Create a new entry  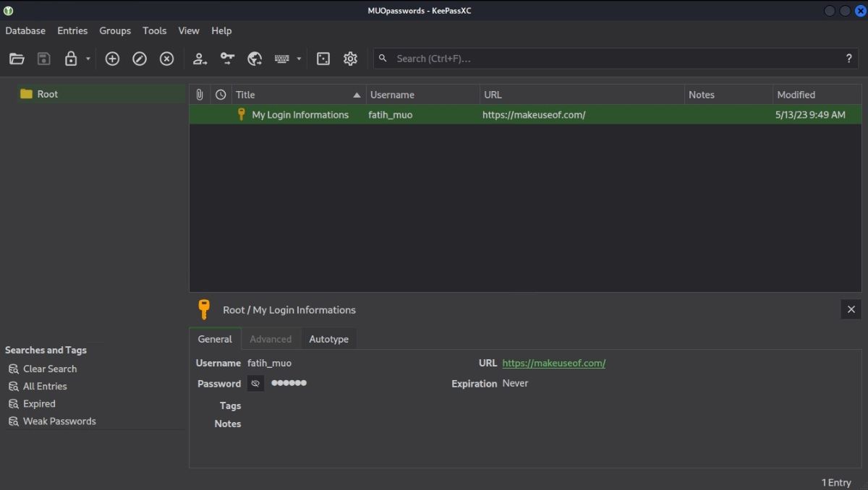(112, 59)
